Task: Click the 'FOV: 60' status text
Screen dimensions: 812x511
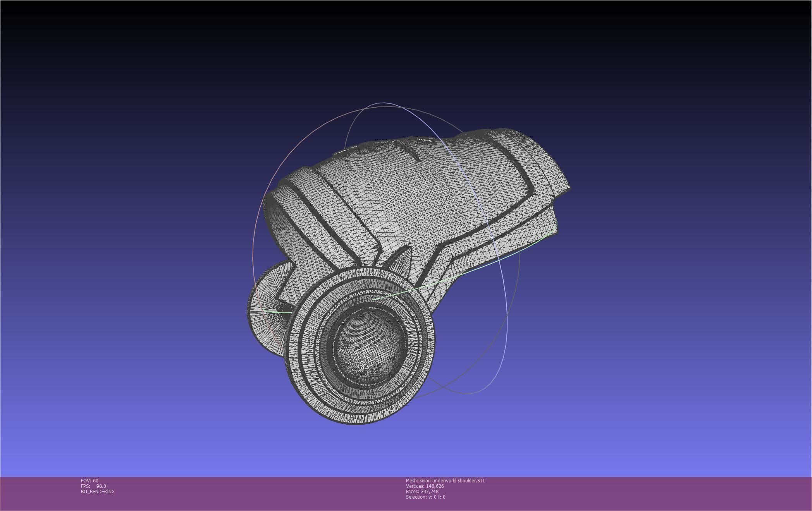Action: tap(89, 480)
